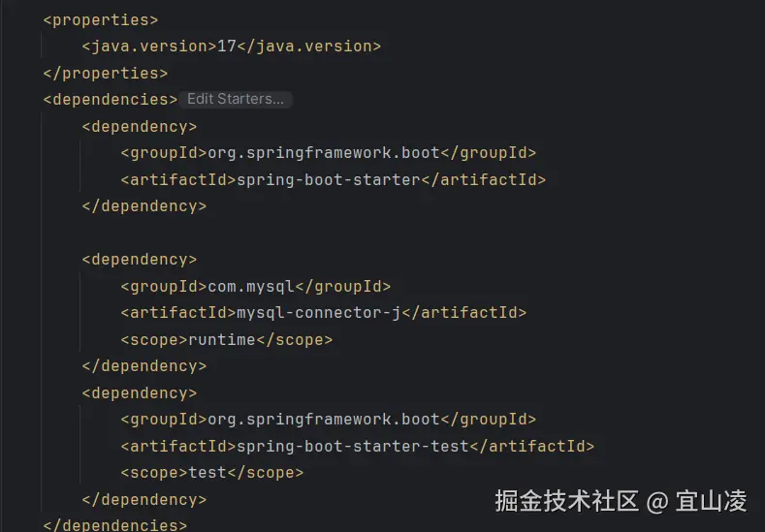Click the Edit Starters inlay hint
The image size is (765, 532).
point(235,99)
